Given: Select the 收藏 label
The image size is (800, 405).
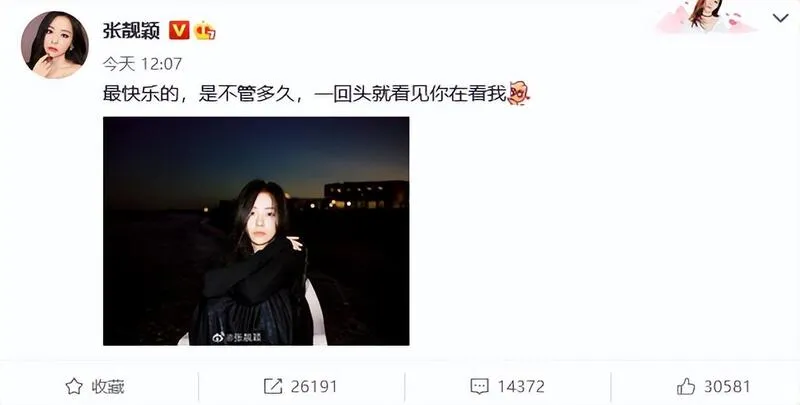Looking at the screenshot, I should [108, 387].
